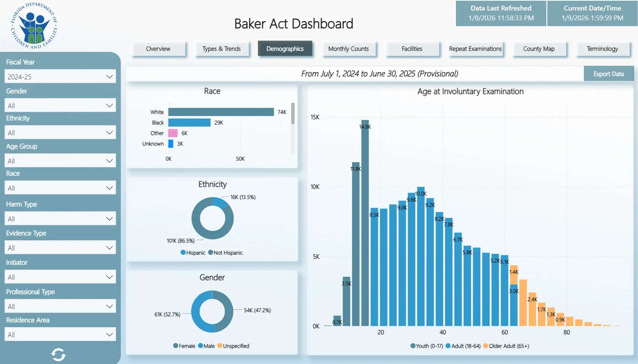The width and height of the screenshot is (638, 364).
Task: Select the 11.8K youth age bar
Action: pos(356,244)
